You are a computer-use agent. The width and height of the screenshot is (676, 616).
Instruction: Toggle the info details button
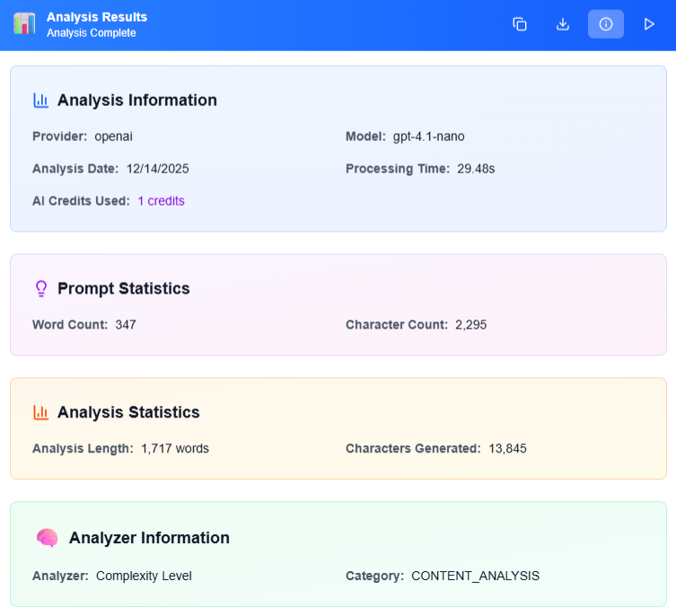(606, 24)
